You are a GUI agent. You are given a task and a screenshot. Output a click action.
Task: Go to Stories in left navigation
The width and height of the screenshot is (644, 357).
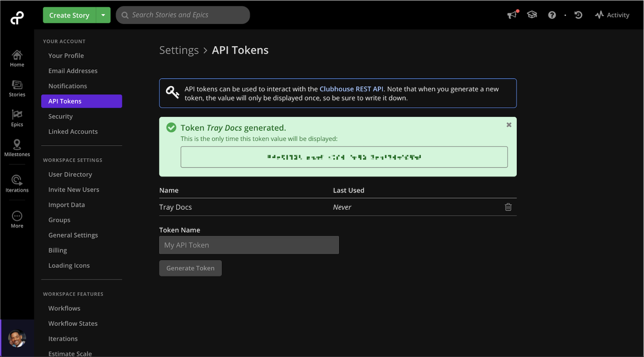pos(17,88)
